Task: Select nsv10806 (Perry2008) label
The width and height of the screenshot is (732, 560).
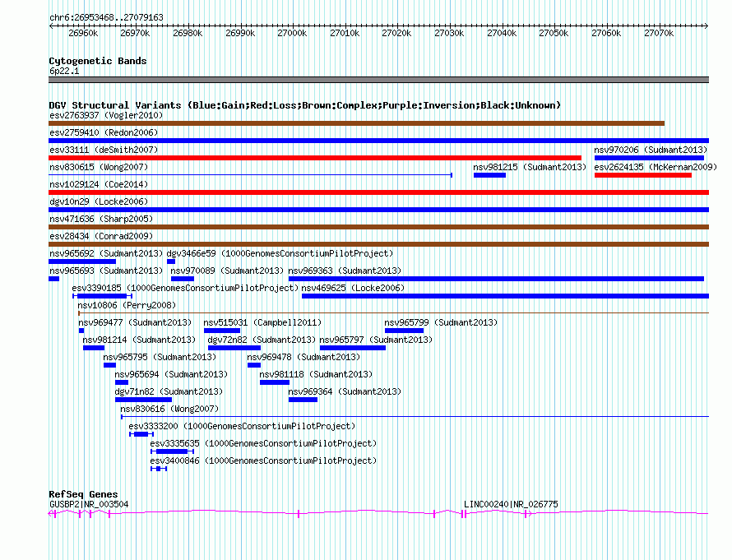Action: point(127,305)
